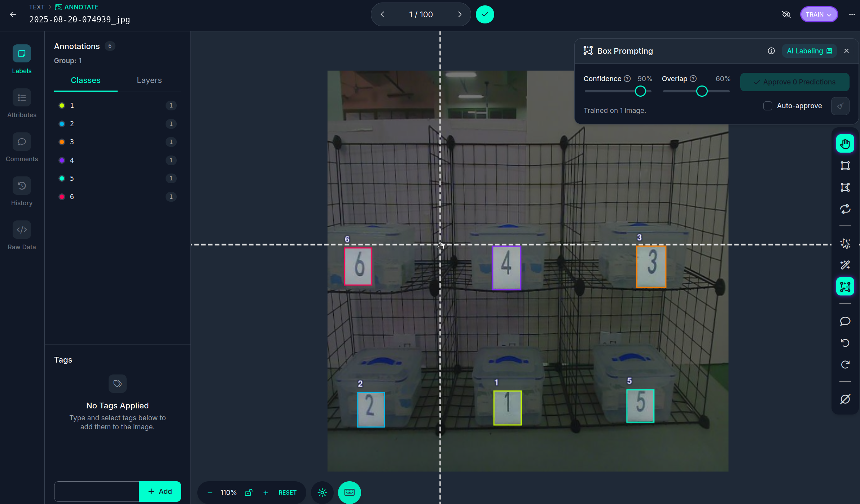
Task: Toggle the zoom lock icon
Action: 249,492
